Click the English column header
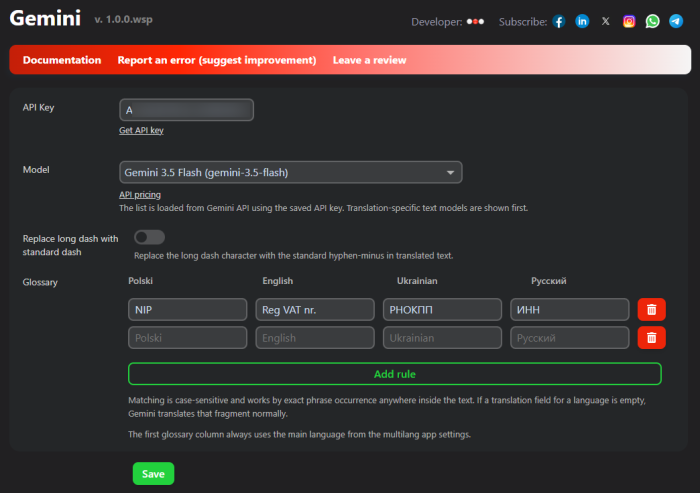Screen dimensions: 700x493 click(278, 280)
